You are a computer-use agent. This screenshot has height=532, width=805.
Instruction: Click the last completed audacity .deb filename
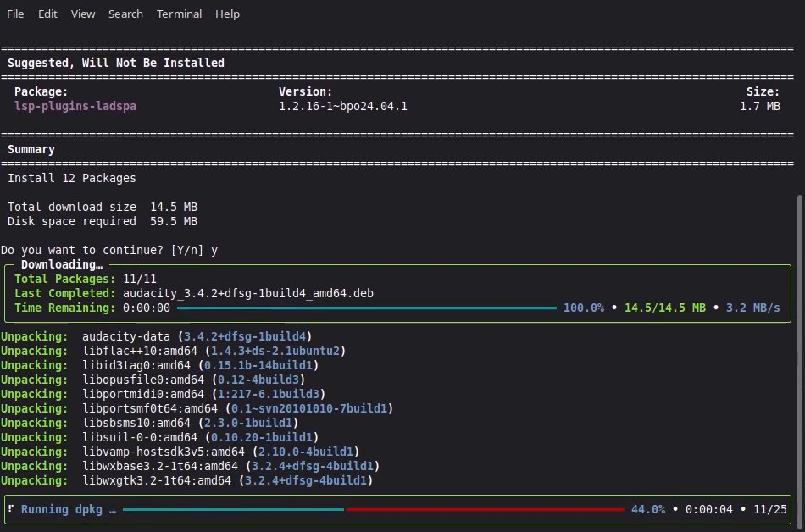[246, 293]
